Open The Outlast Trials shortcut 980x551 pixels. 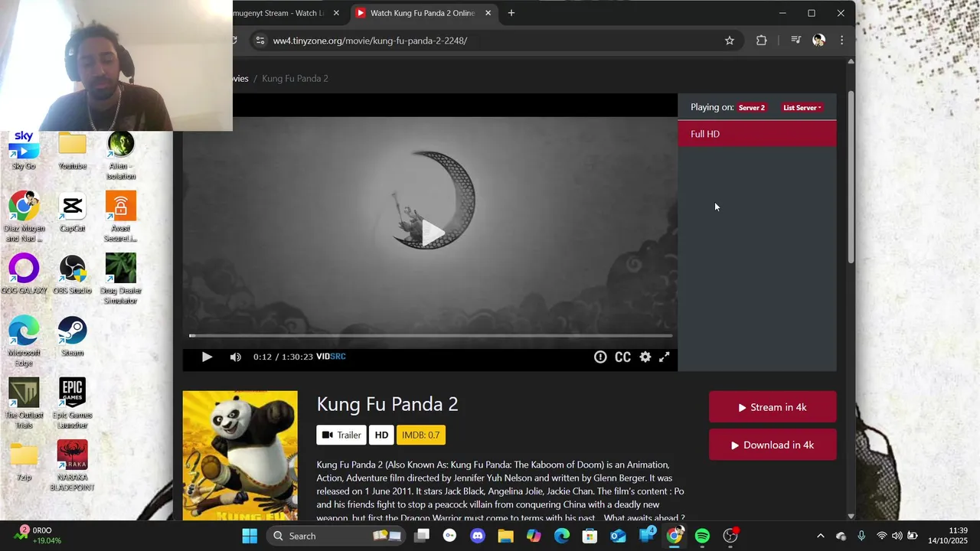click(x=24, y=403)
